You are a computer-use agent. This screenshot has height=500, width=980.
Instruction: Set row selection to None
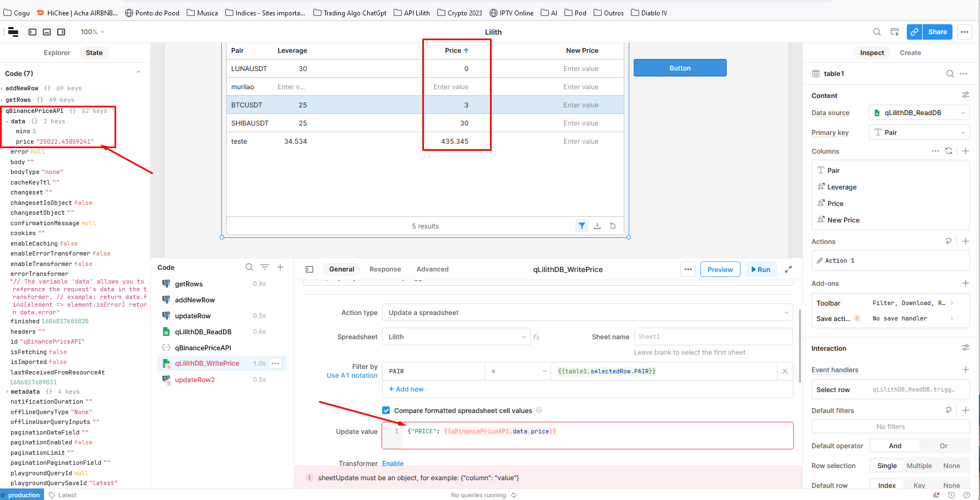tap(951, 466)
